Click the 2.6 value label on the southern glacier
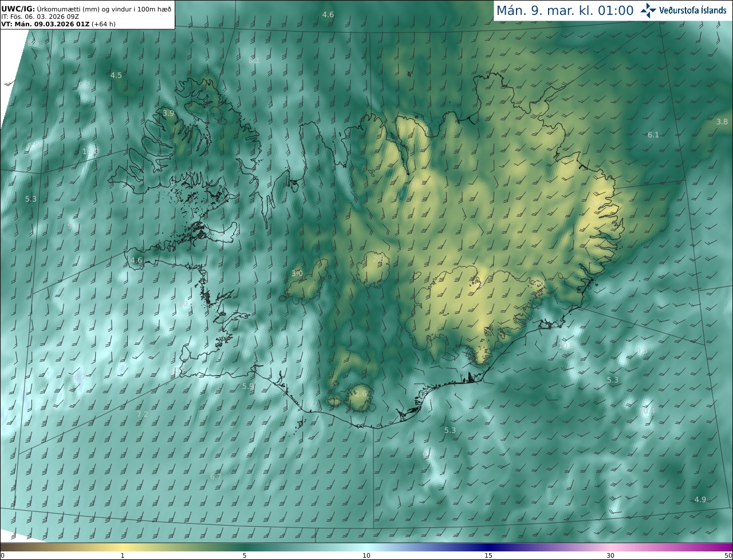This screenshot has height=560, width=733. pos(360,394)
